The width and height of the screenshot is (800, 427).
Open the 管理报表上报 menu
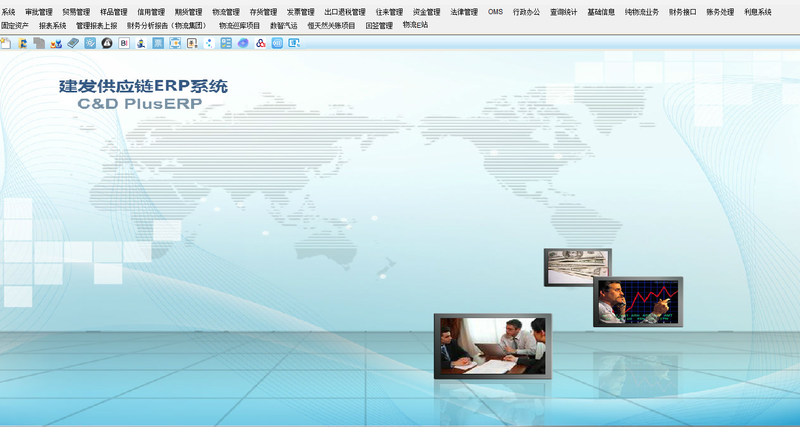tap(96, 26)
